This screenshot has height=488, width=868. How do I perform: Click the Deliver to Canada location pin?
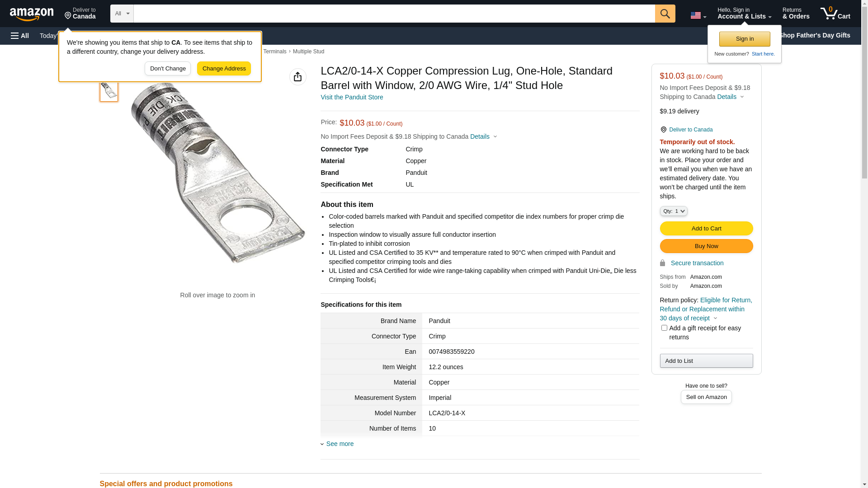(x=80, y=14)
